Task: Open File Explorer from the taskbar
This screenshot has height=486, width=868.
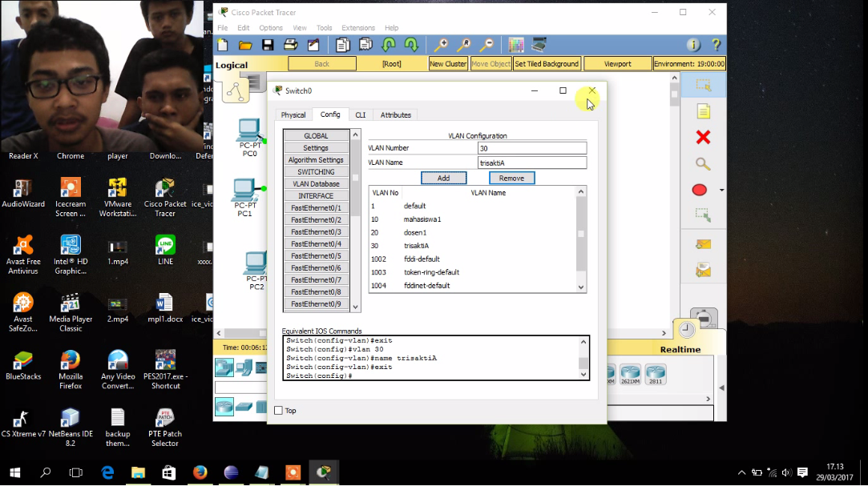Action: (138, 472)
